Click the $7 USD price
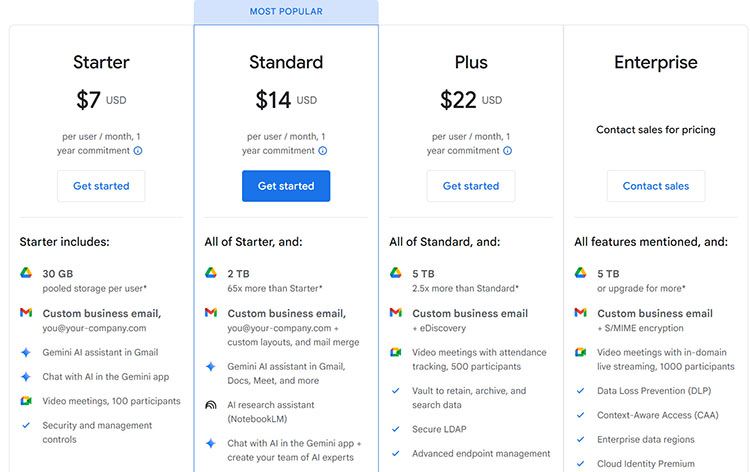Image resolution: width=750 pixels, height=472 pixels. [x=101, y=100]
